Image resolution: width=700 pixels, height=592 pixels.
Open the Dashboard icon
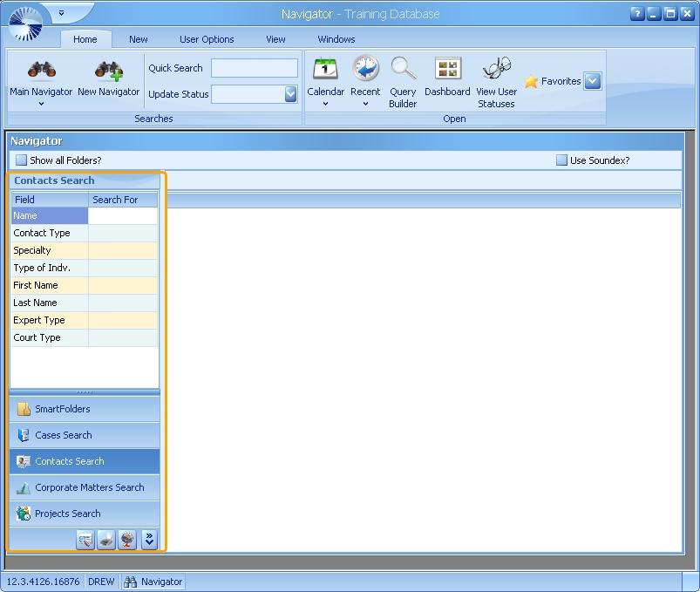pos(448,69)
